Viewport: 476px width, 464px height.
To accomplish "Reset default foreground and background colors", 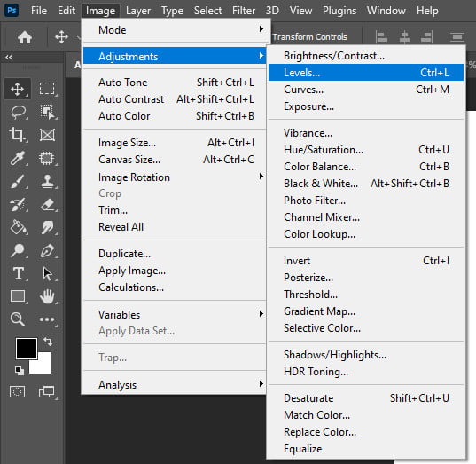I will coord(20,371).
